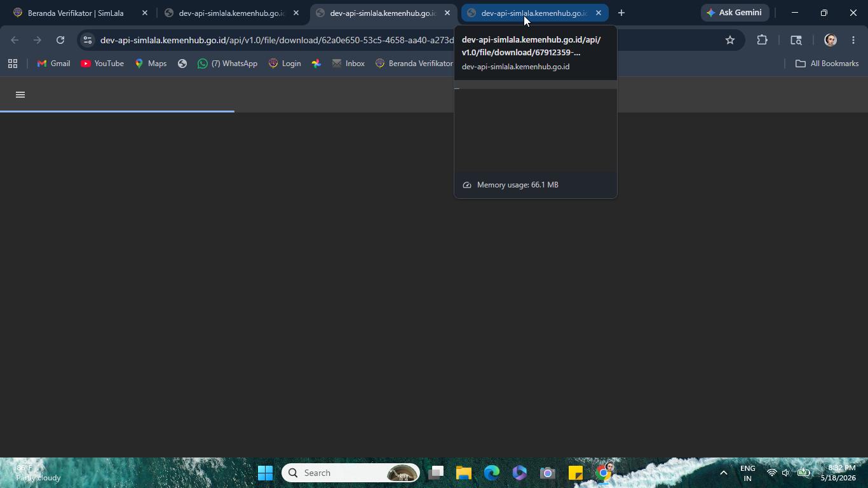Expand the All Bookmarks folder

827,64
